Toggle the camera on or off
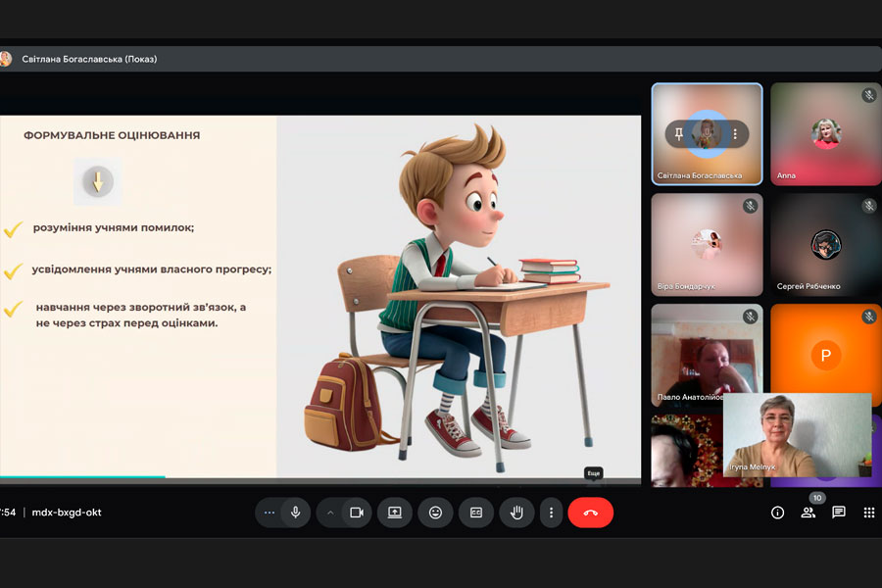 coord(357,513)
